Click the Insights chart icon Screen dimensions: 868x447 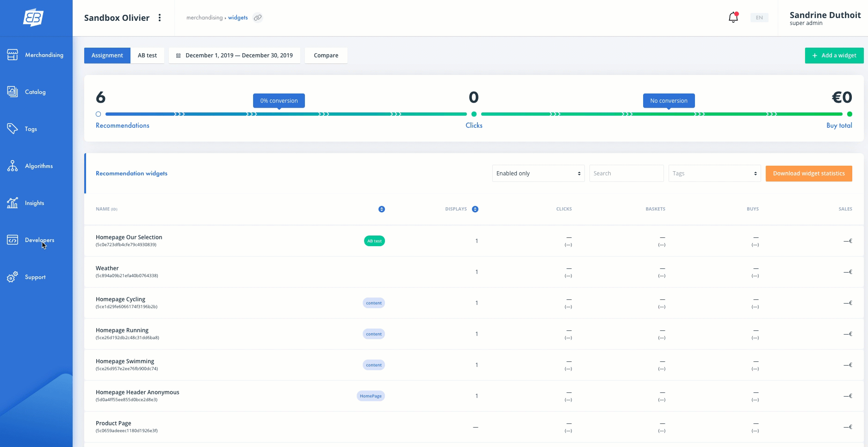tap(12, 203)
